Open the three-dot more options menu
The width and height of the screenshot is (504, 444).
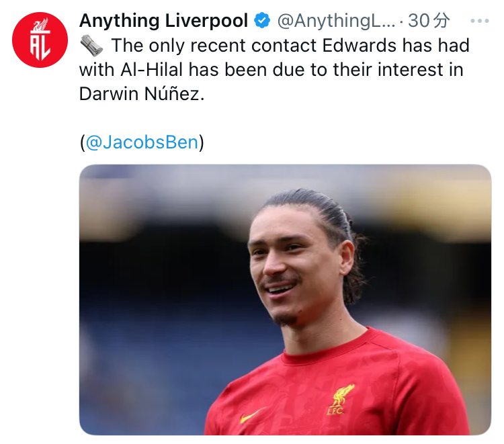(479, 21)
